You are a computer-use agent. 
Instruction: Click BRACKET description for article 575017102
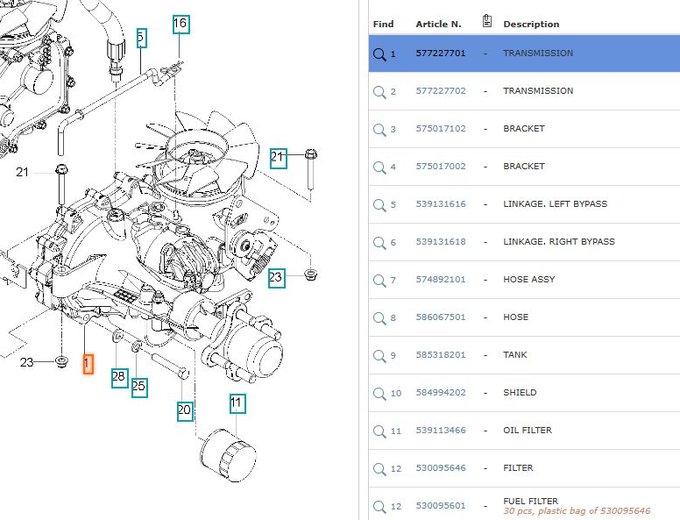(523, 128)
